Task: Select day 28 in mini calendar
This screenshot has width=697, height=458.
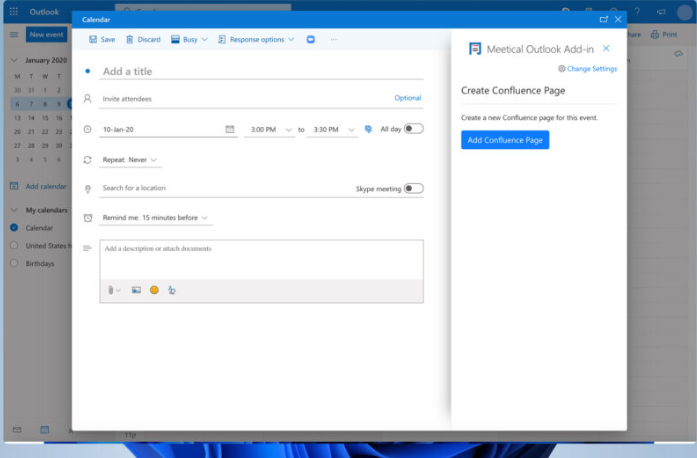Action: pos(31,145)
